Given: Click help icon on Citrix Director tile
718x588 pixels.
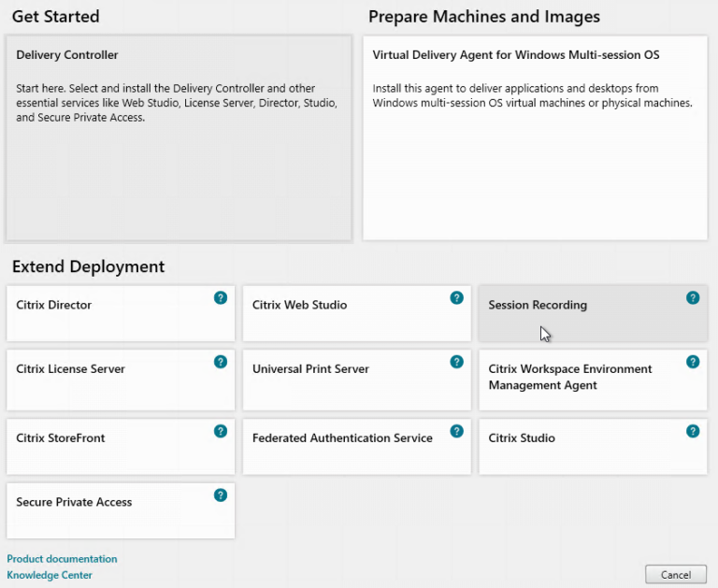Looking at the screenshot, I should tap(221, 298).
